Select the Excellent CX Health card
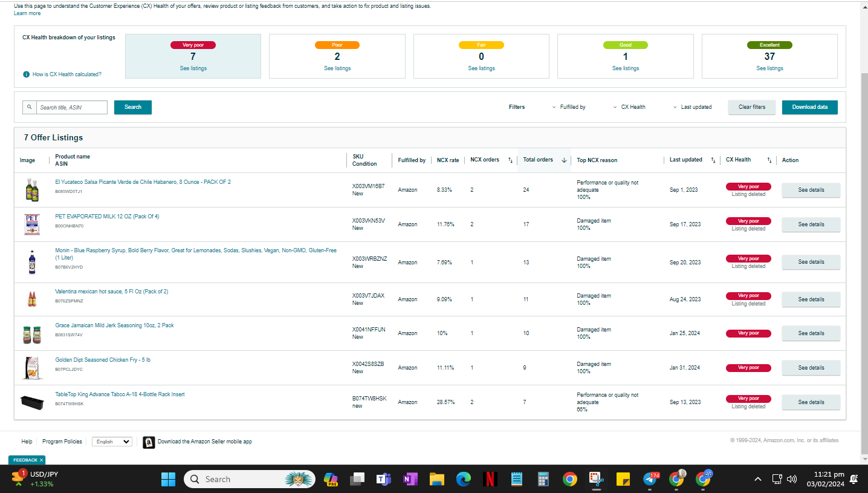The height and width of the screenshot is (493, 868). click(769, 56)
